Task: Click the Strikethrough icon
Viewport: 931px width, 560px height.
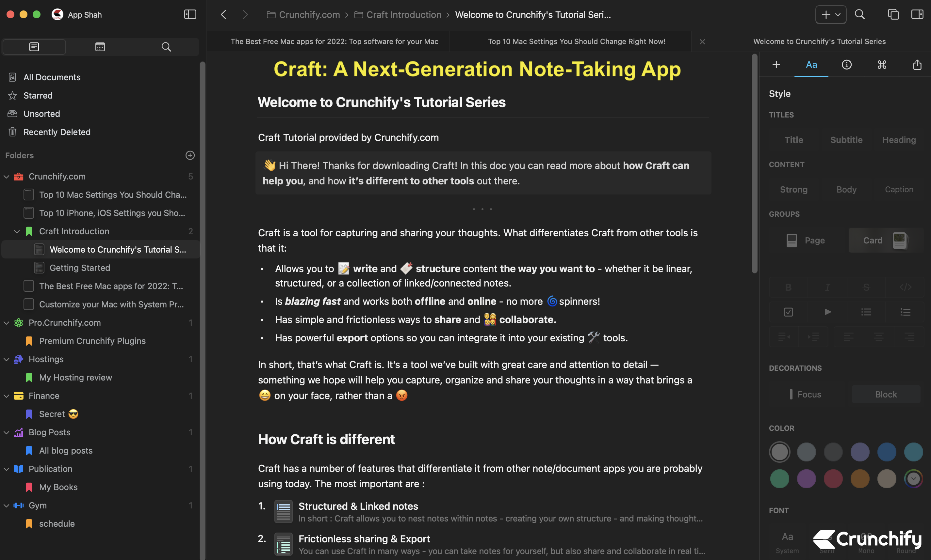Action: (x=866, y=287)
